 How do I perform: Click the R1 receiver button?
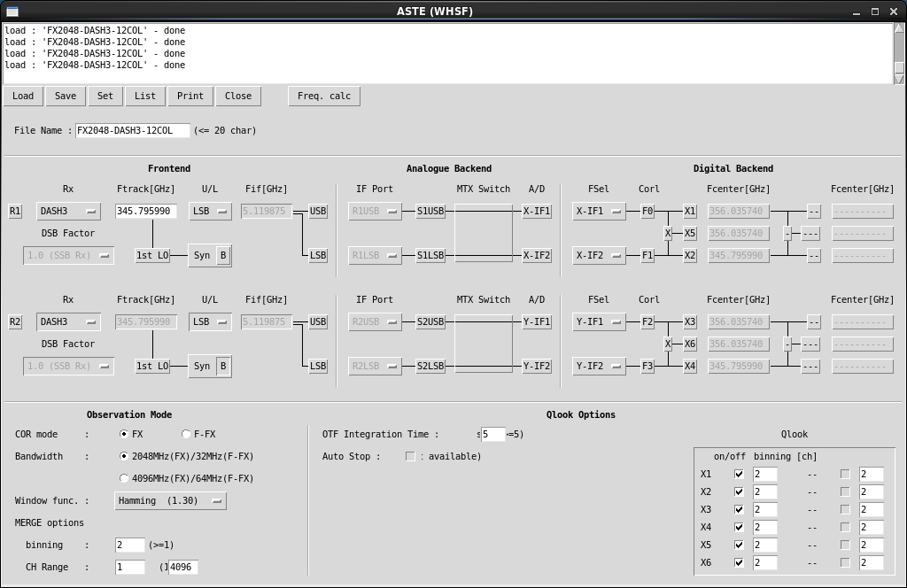tap(15, 211)
